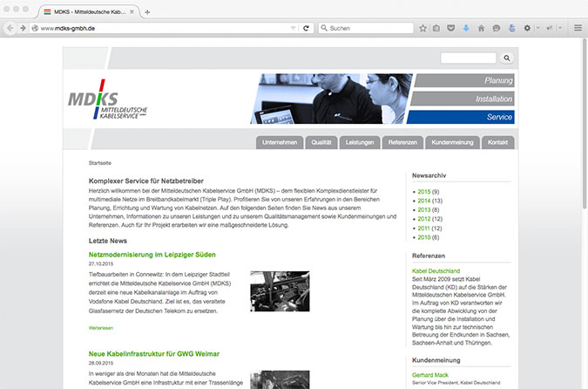Open the Referenzen menu tab
The image size is (588, 389).
[x=402, y=143]
